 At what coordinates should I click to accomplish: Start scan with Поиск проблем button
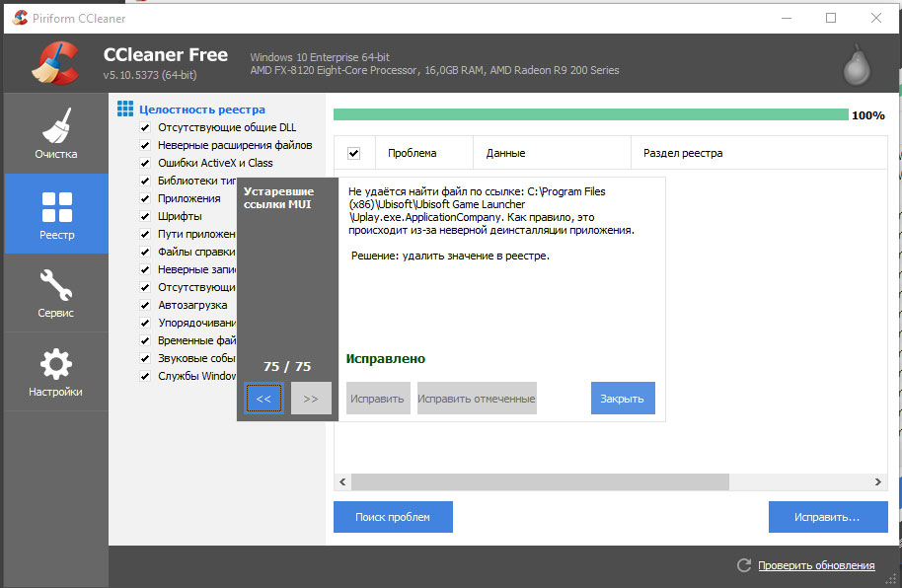pyautogui.click(x=393, y=517)
